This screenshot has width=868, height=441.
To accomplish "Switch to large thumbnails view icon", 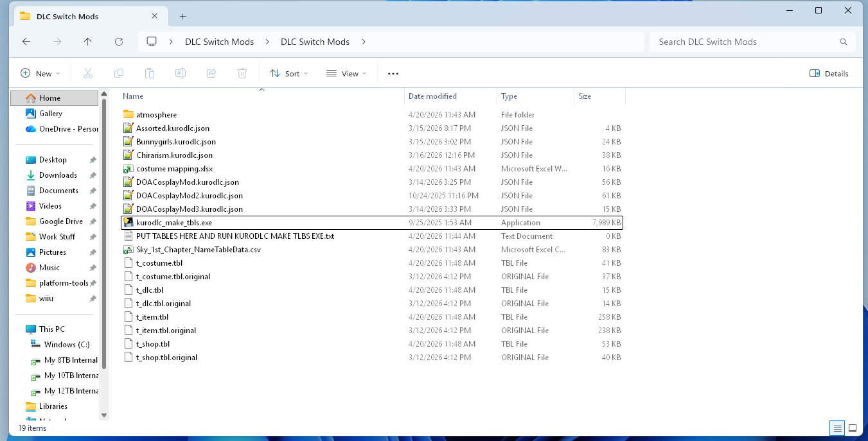I will point(853,428).
